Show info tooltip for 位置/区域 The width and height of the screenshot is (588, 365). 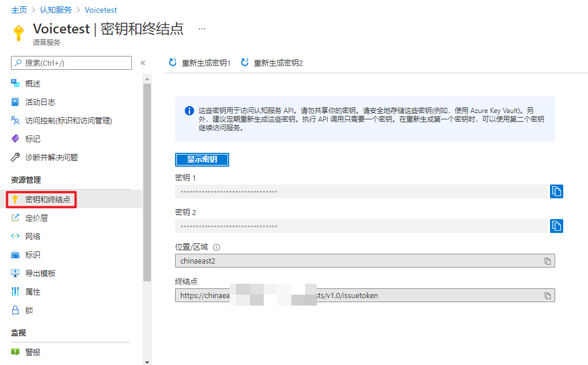point(217,247)
